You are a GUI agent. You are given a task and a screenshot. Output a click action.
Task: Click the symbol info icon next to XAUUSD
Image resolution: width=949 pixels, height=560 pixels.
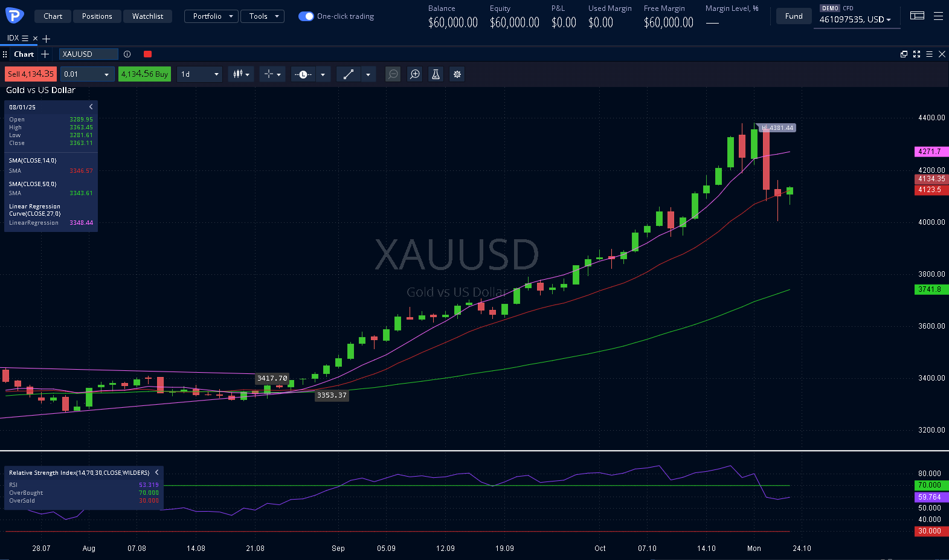pyautogui.click(x=127, y=54)
